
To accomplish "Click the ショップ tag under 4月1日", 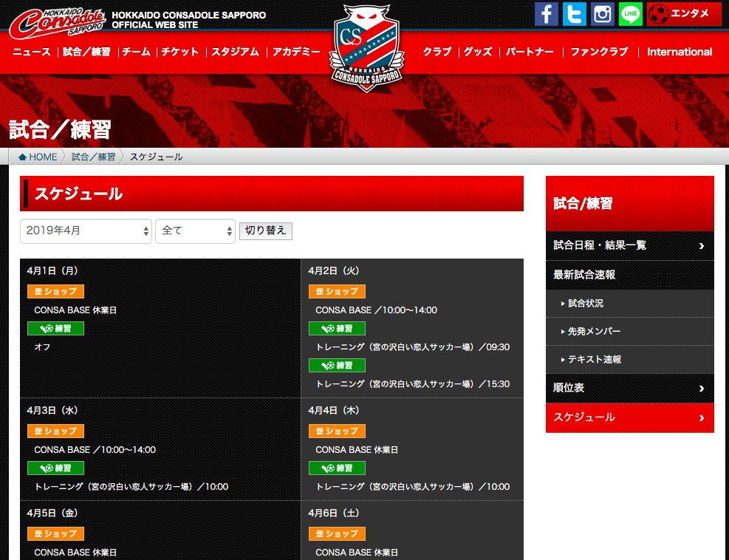I will (56, 292).
